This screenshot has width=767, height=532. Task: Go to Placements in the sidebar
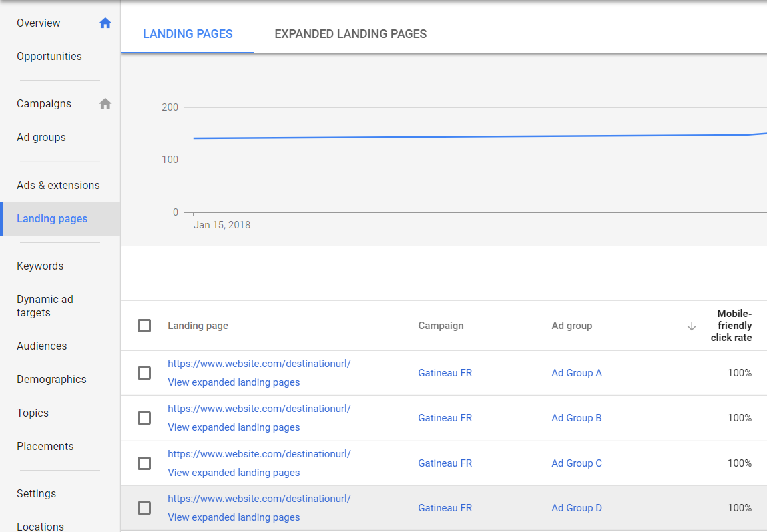tap(45, 446)
